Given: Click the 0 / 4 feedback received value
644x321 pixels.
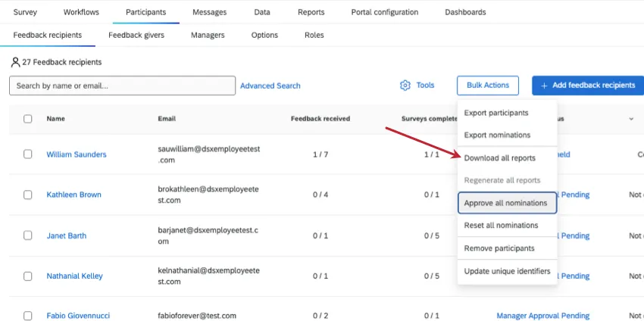Looking at the screenshot, I should [x=320, y=195].
